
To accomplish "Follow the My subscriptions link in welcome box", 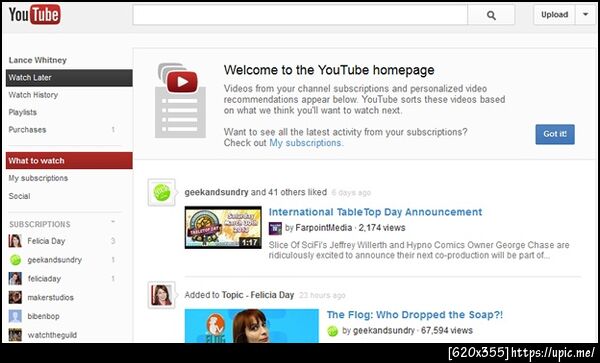I will [x=307, y=143].
